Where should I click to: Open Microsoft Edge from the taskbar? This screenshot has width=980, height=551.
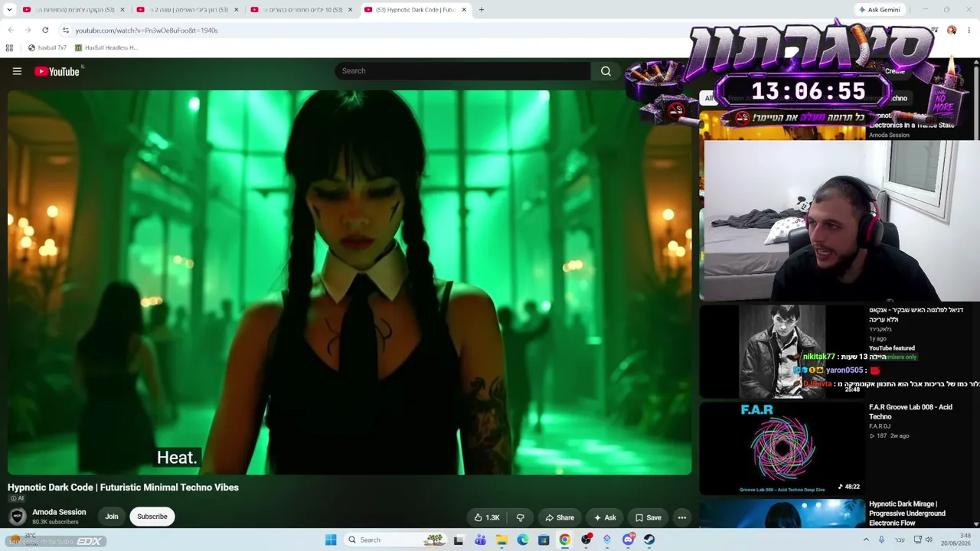[522, 540]
